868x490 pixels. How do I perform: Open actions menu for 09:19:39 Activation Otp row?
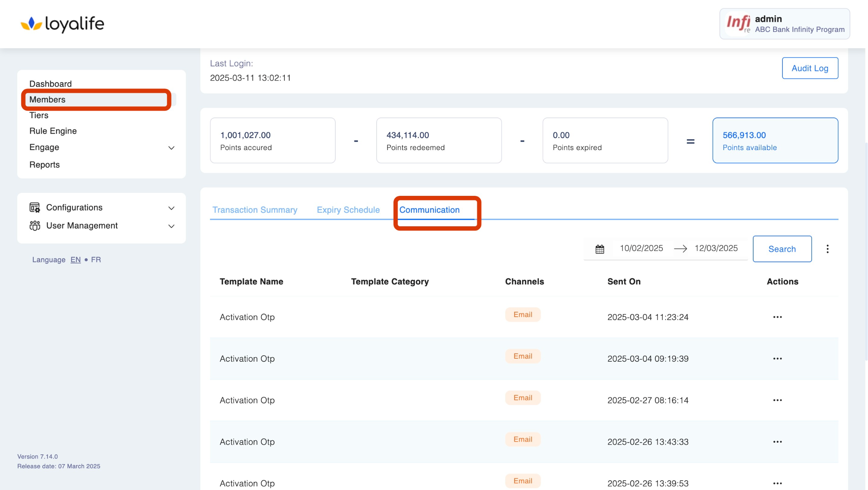777,359
